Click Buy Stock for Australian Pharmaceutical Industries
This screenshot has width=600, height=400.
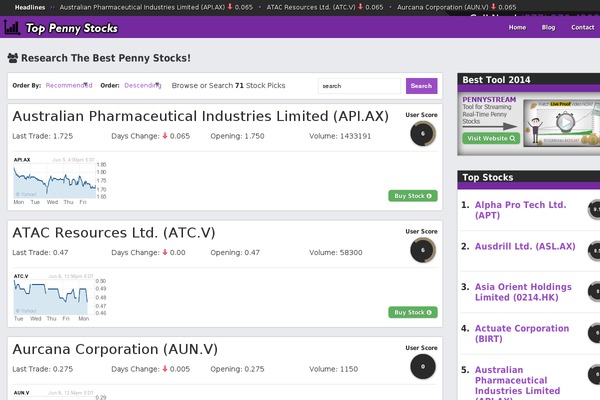[x=413, y=196]
